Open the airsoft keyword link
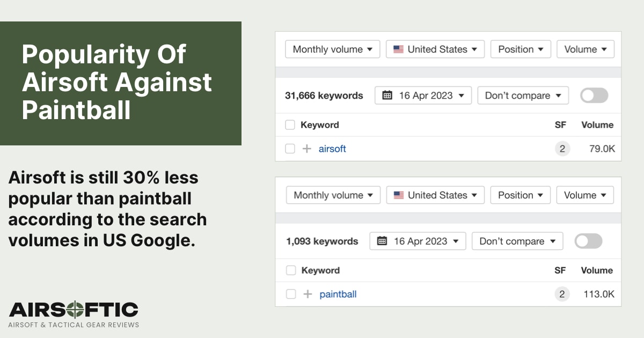This screenshot has width=644, height=338. pos(332,149)
